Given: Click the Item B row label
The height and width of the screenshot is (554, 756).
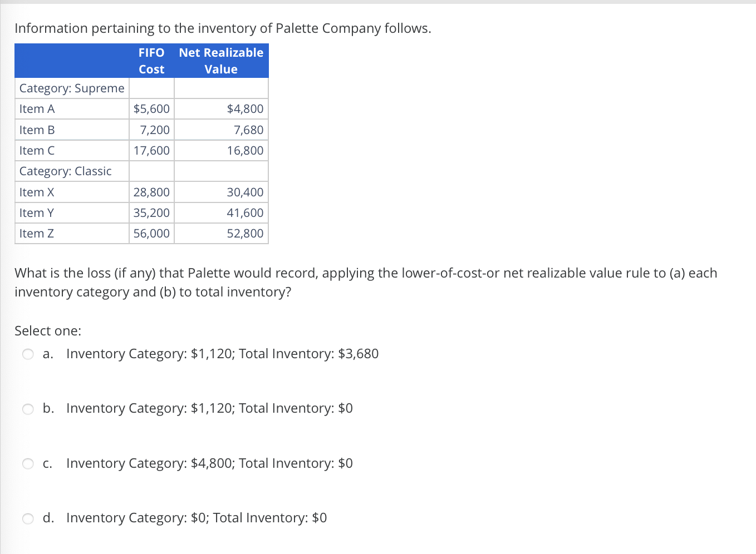Looking at the screenshot, I should pyautogui.click(x=37, y=130).
